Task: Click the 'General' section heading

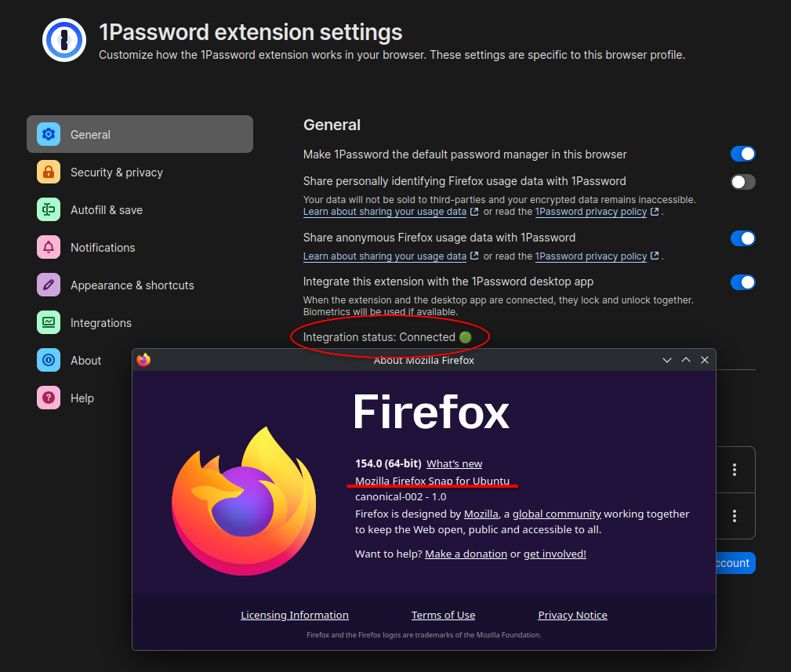Action: coord(332,125)
